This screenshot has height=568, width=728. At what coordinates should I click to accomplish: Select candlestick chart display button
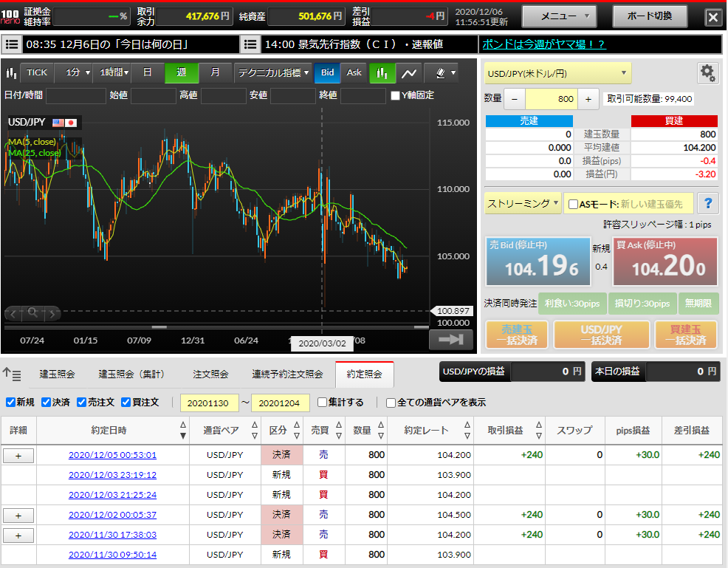point(382,72)
